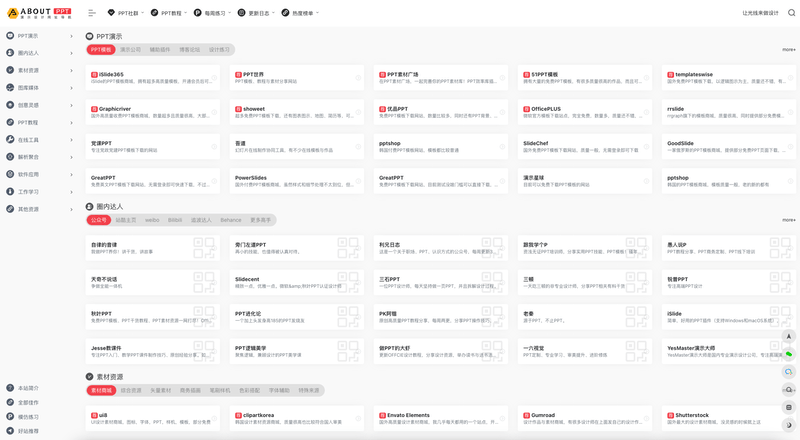Open the YesMaster演示大师 card
800x440 pixels.
point(729,351)
